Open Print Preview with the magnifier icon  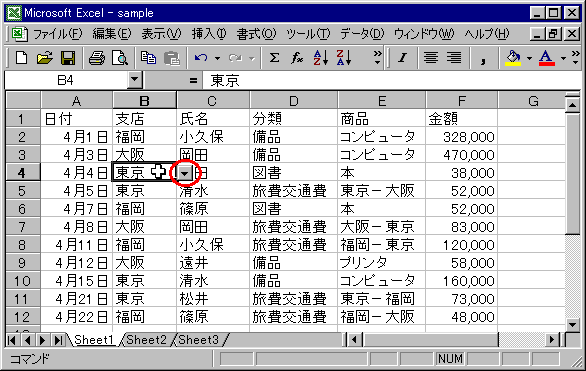pos(120,58)
